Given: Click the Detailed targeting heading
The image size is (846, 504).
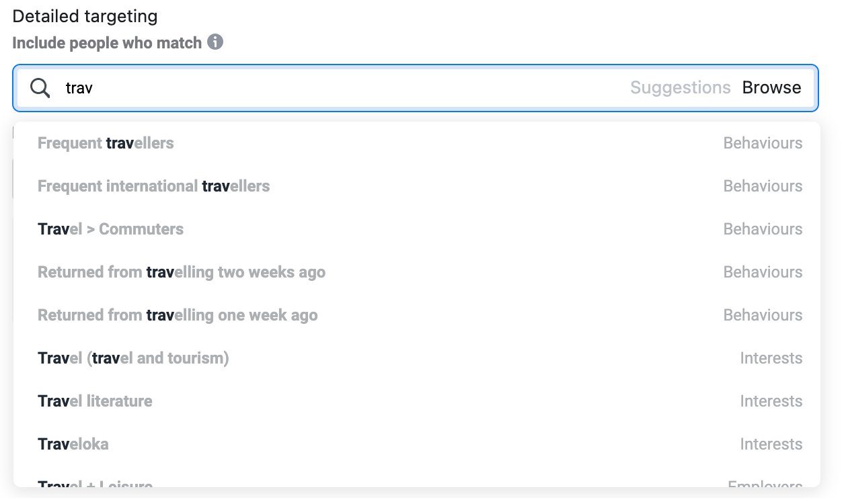Looking at the screenshot, I should (x=85, y=15).
